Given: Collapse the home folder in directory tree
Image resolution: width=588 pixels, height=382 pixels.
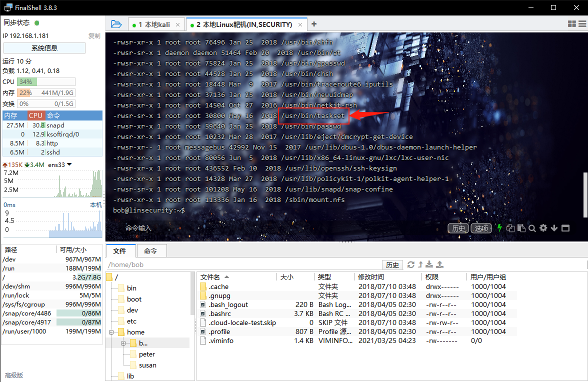Looking at the screenshot, I should pos(111,331).
